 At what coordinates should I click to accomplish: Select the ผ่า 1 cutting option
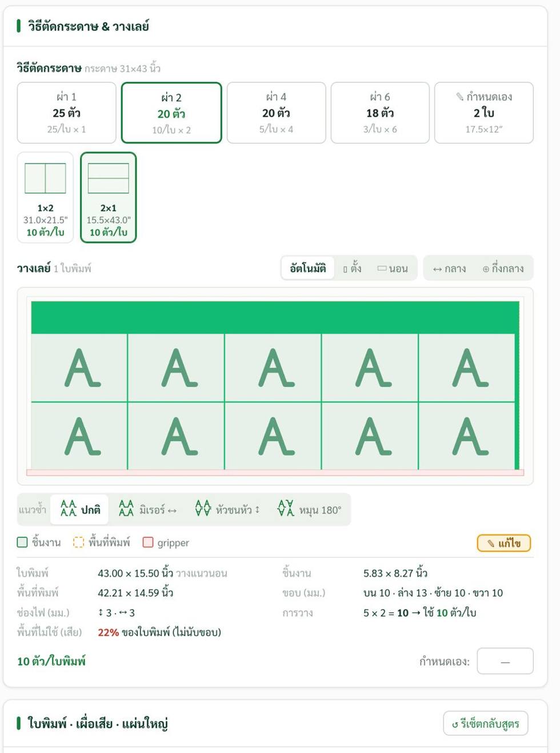[x=66, y=113]
